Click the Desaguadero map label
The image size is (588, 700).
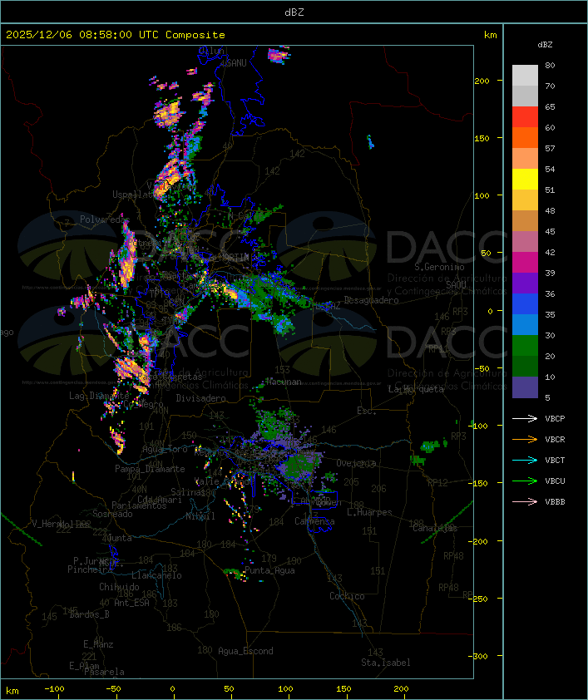tap(371, 300)
